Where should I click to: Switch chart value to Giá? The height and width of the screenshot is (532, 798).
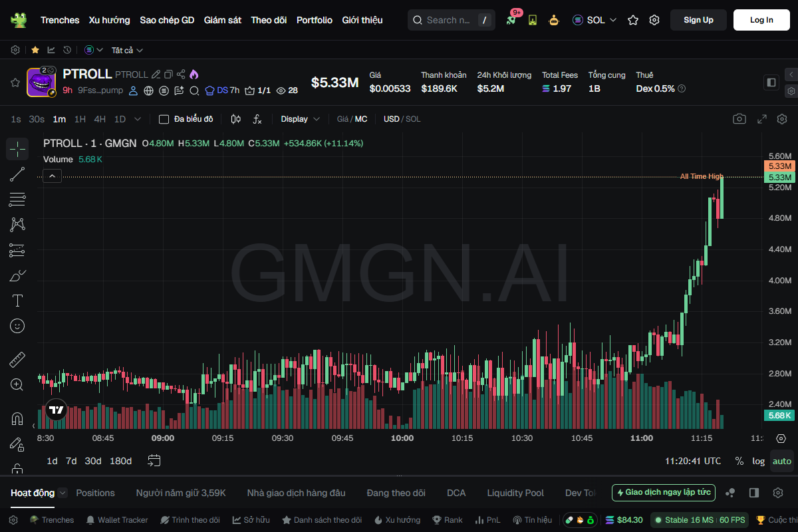pos(342,119)
